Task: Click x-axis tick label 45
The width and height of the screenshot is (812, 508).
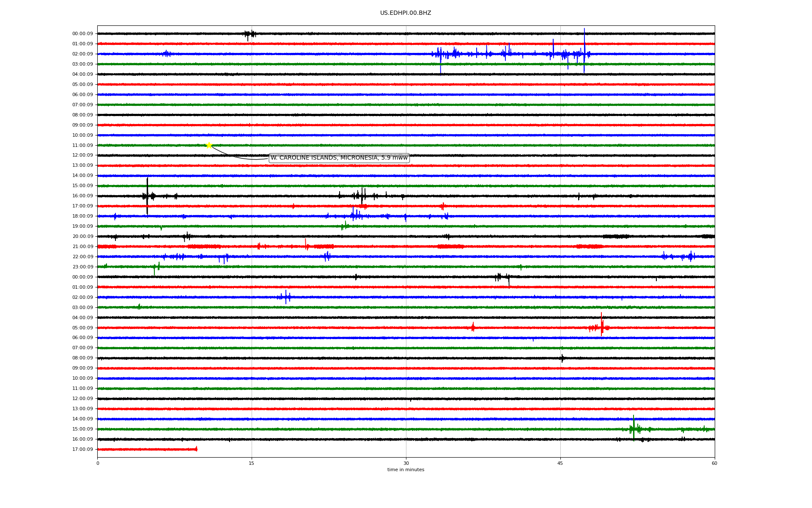Action: [x=560, y=464]
